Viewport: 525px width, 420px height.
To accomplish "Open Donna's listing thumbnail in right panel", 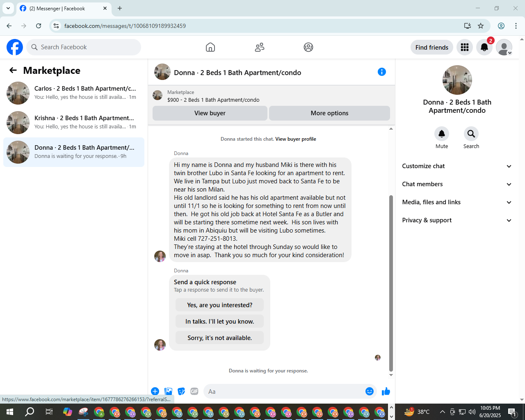I will 457,80.
